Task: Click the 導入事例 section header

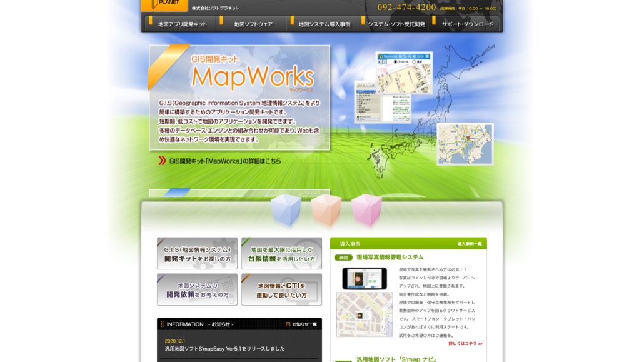Action: pos(350,244)
